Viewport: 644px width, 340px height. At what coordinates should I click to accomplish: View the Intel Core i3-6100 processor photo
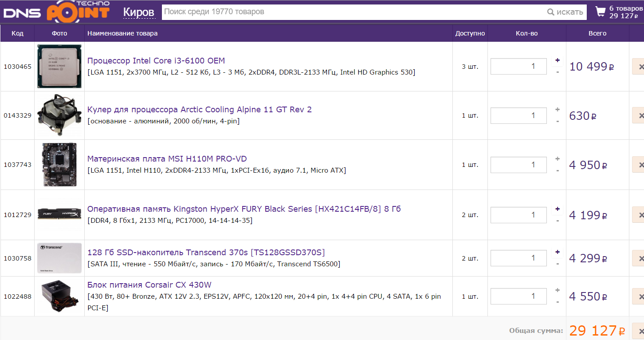tap(59, 66)
